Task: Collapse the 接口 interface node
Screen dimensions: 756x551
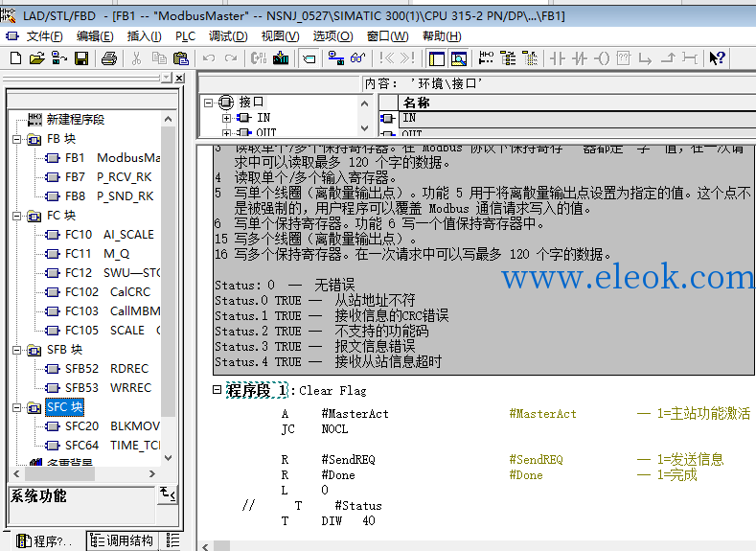Action: click(x=208, y=103)
